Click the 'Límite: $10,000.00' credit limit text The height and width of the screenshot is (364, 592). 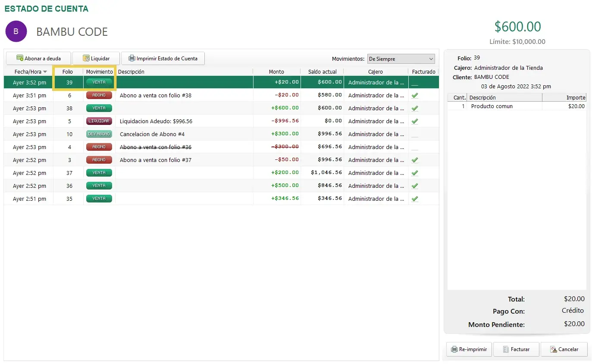[x=517, y=42]
